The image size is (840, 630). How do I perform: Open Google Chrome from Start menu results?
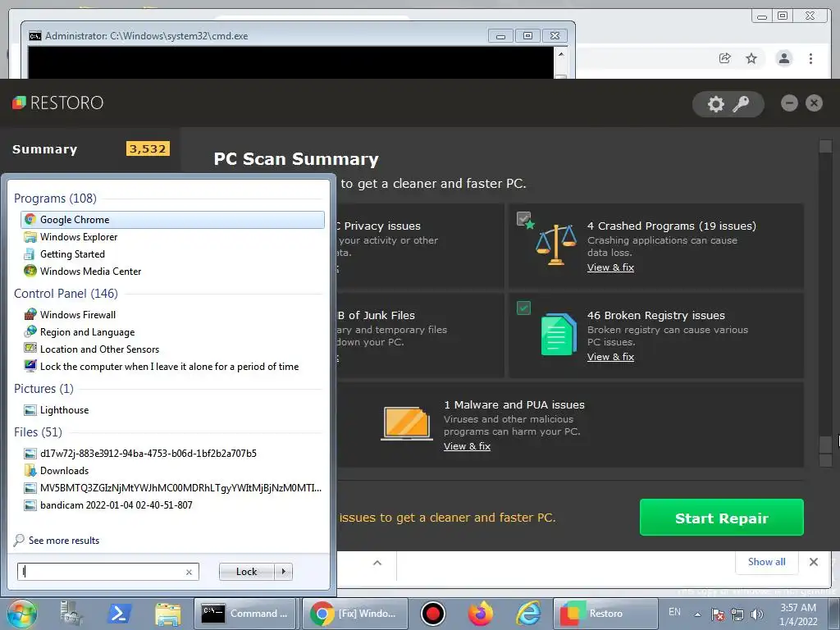click(x=172, y=220)
